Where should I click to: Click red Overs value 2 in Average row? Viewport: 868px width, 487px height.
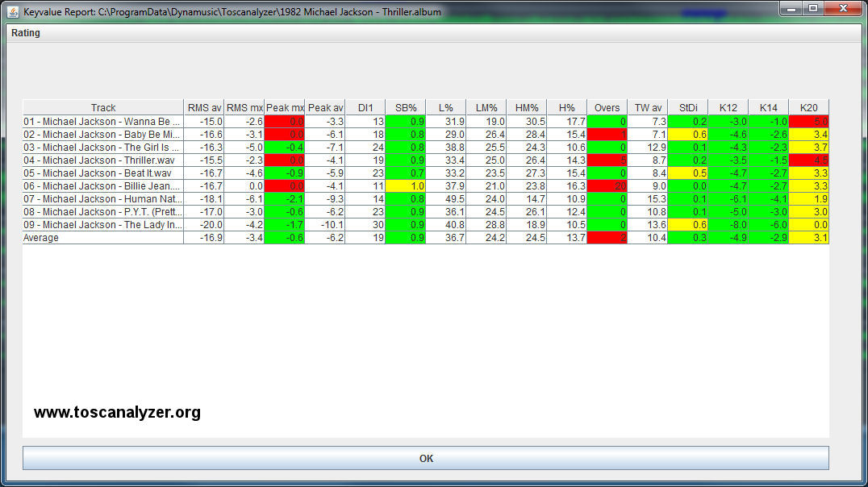pyautogui.click(x=607, y=238)
